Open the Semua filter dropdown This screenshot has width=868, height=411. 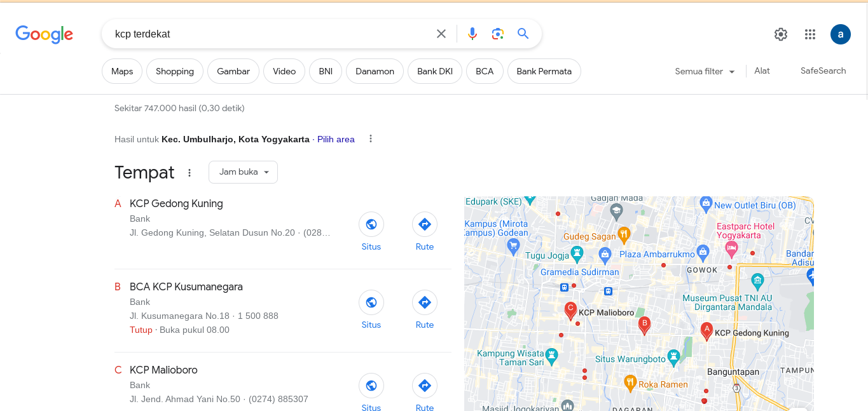tap(705, 71)
